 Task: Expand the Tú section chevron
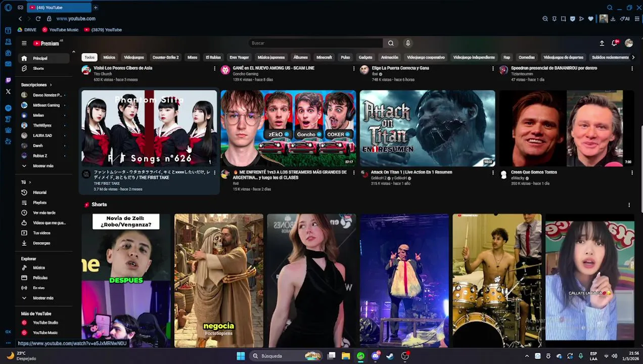click(x=30, y=182)
